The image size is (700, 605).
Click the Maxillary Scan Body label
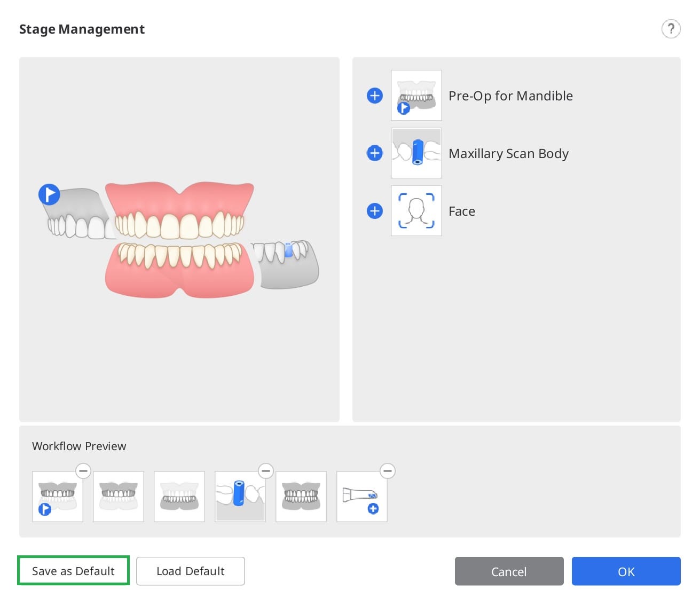click(508, 154)
